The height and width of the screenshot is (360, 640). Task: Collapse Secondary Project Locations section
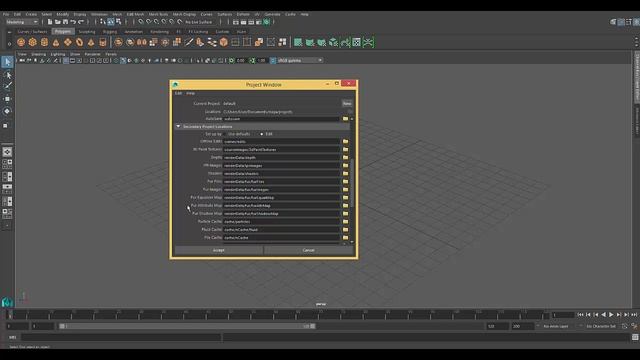[178, 127]
